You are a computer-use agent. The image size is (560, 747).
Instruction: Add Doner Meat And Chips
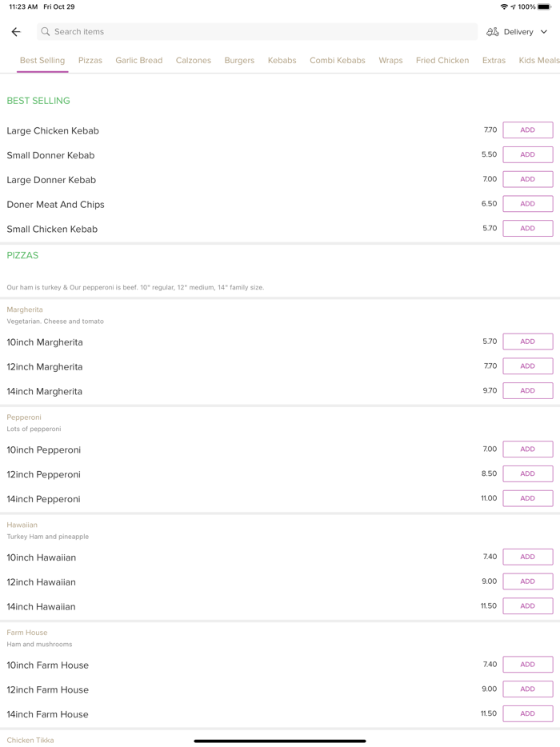pos(527,204)
